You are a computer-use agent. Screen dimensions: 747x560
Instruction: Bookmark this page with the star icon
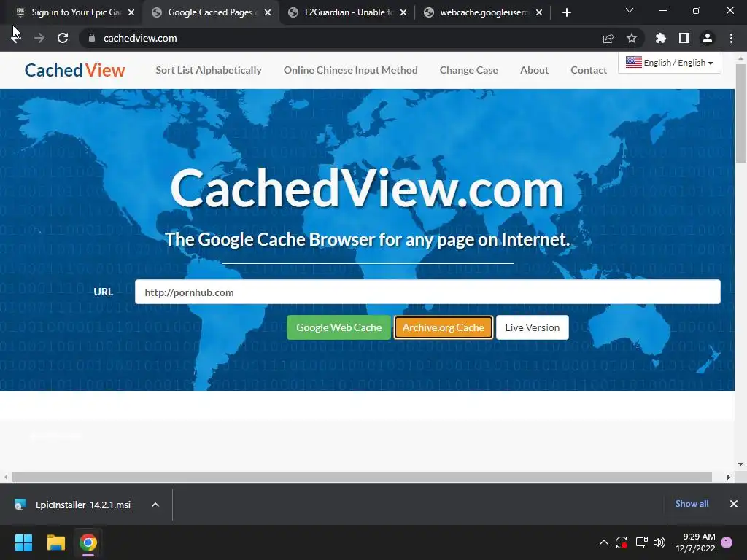point(632,38)
